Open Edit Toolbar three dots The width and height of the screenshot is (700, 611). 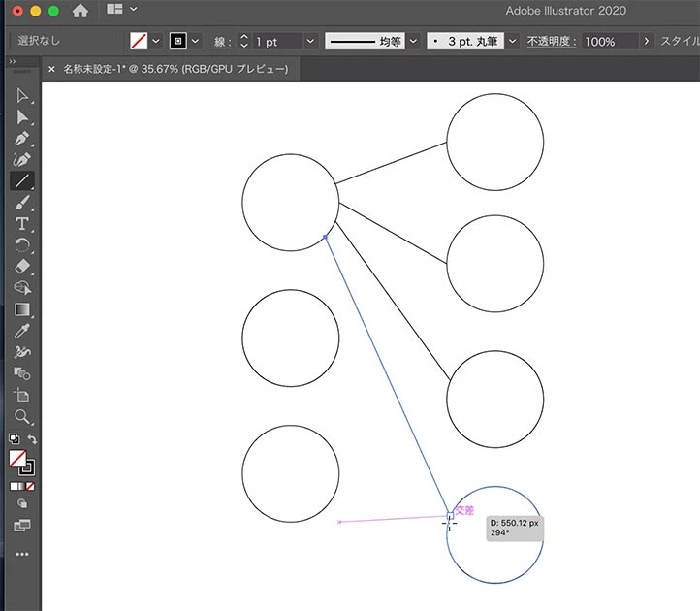pyautogui.click(x=22, y=555)
